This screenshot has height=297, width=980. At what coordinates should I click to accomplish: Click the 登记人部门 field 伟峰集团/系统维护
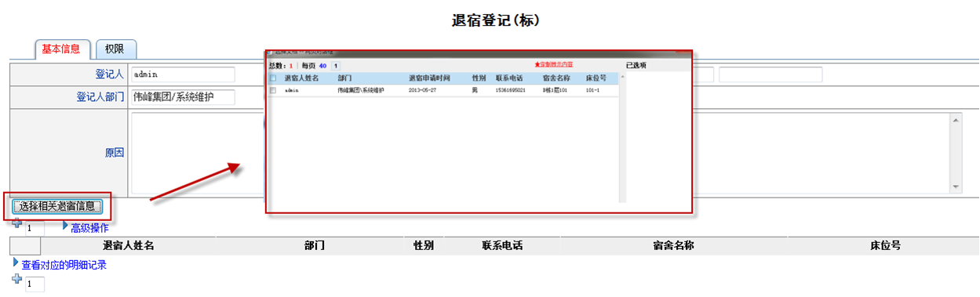click(x=183, y=98)
